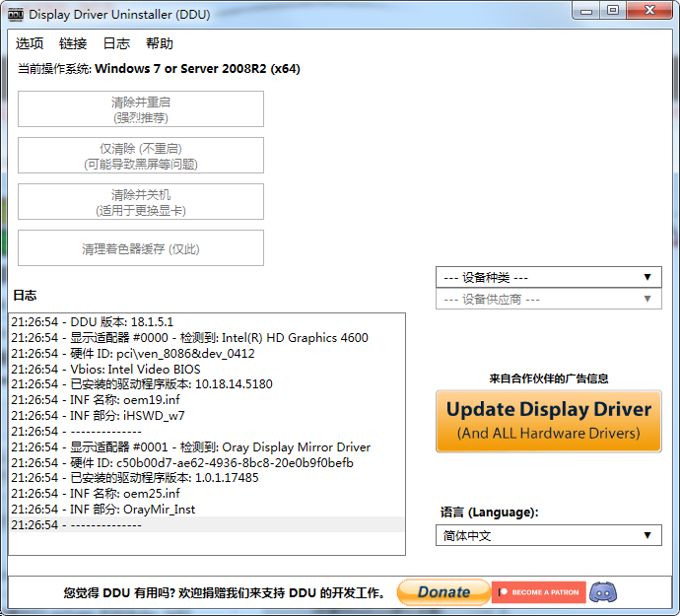This screenshot has height=616, width=680.
Task: Open the 链接 menu
Action: pyautogui.click(x=73, y=43)
